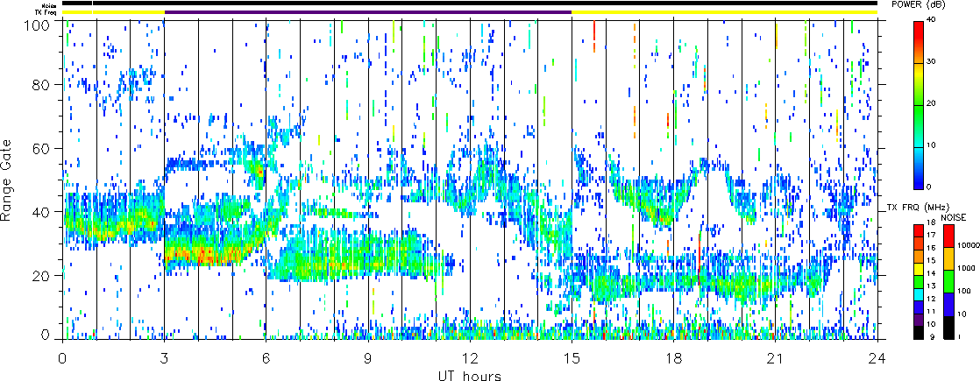
Task: Select the "TX FRQ (MHz)" legend title
Action: [x=913, y=208]
